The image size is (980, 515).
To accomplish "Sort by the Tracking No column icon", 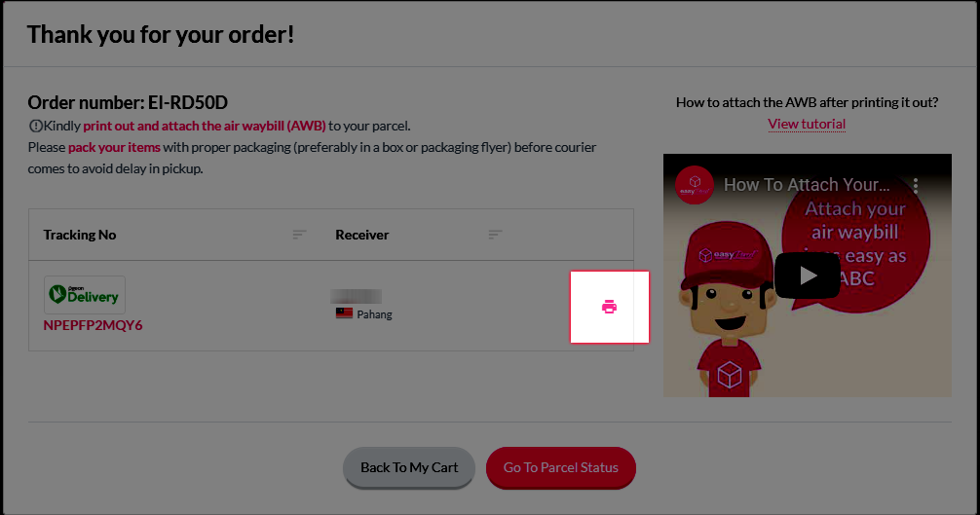I will (x=299, y=235).
